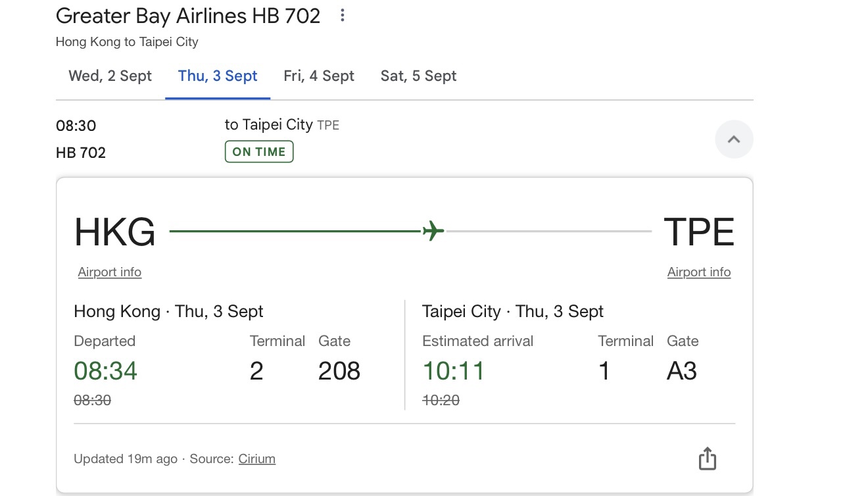Screen dimensions: 868x496
Task: Click the HKG airport code
Action: [115, 232]
